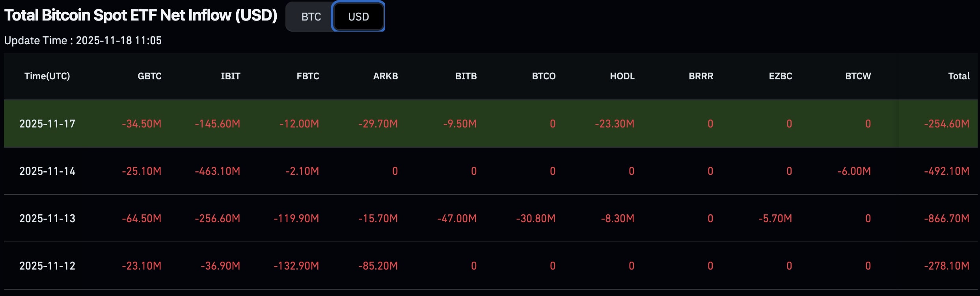Click the 2025-11-14 row date
Screen dimensions: 980x296
(x=47, y=171)
